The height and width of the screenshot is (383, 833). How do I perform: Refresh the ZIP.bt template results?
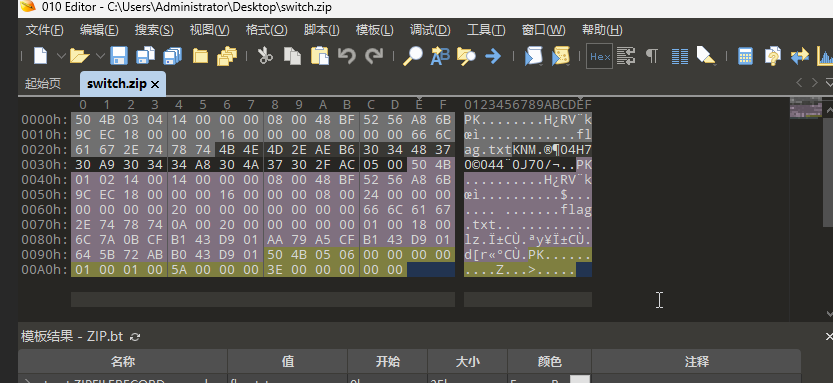click(135, 337)
